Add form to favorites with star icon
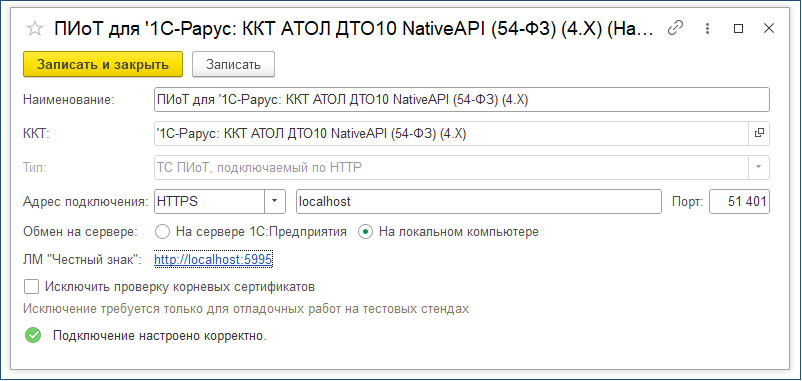Image resolution: width=802 pixels, height=381 pixels. pos(34,29)
